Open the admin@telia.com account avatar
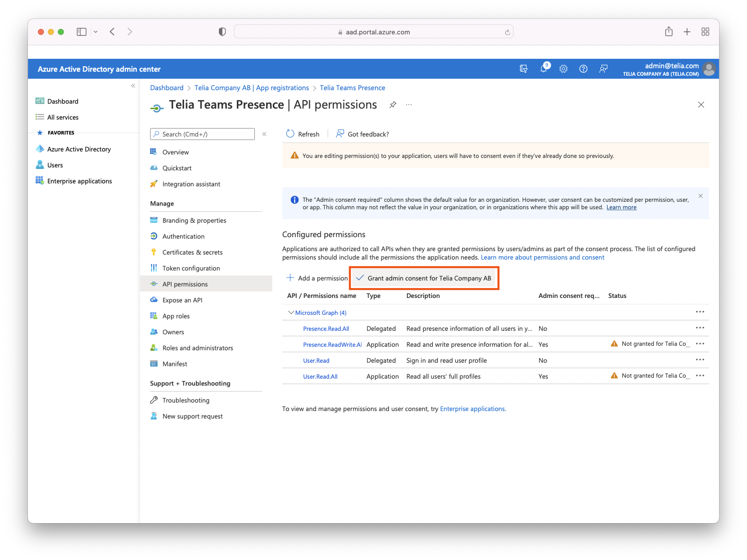The image size is (747, 560). [709, 69]
